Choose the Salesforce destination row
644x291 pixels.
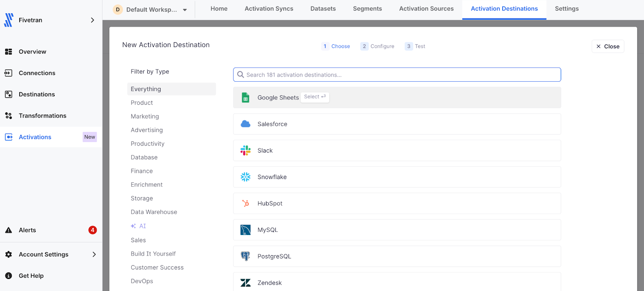coord(397,124)
